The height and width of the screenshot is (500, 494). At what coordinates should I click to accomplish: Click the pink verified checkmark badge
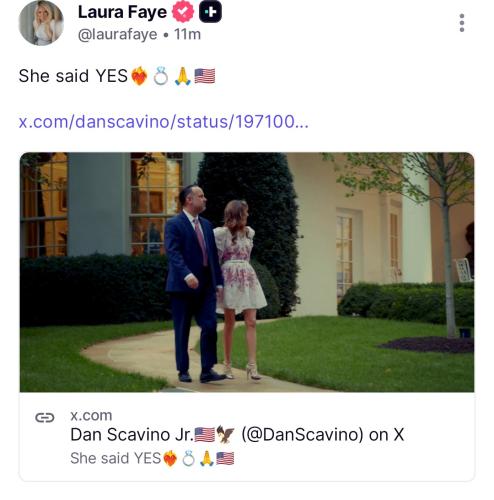tap(183, 12)
